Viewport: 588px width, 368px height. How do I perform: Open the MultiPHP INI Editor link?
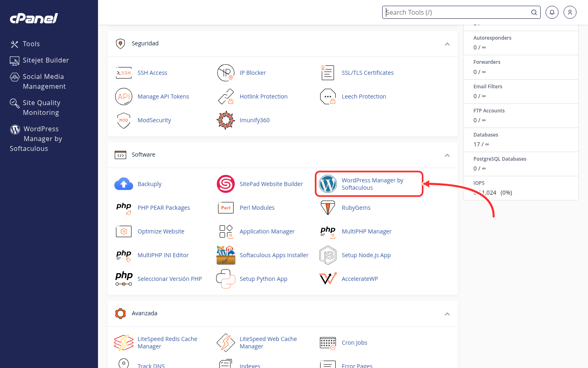pos(163,255)
